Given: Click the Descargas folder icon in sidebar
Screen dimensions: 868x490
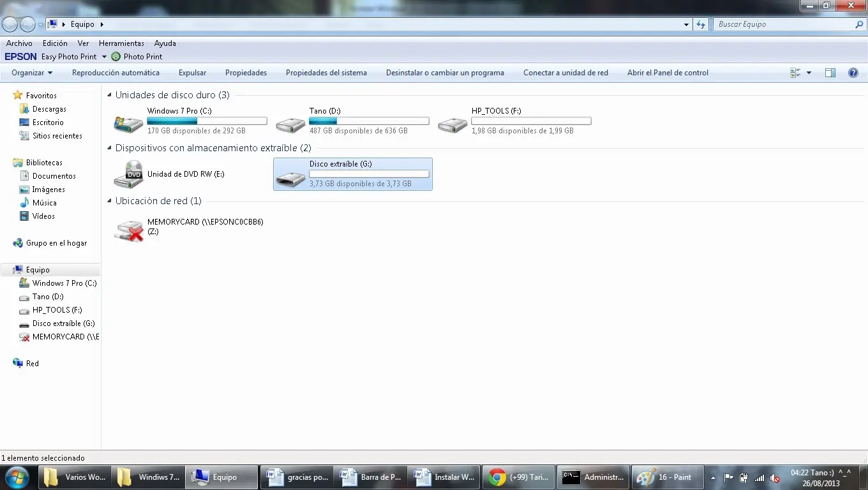Looking at the screenshot, I should click(x=24, y=109).
